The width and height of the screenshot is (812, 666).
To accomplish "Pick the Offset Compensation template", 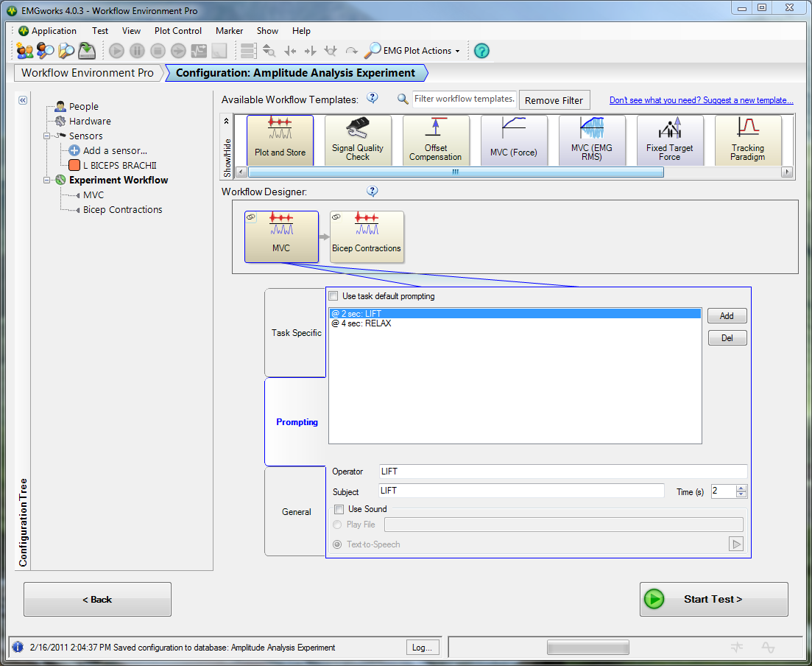I will [436, 140].
